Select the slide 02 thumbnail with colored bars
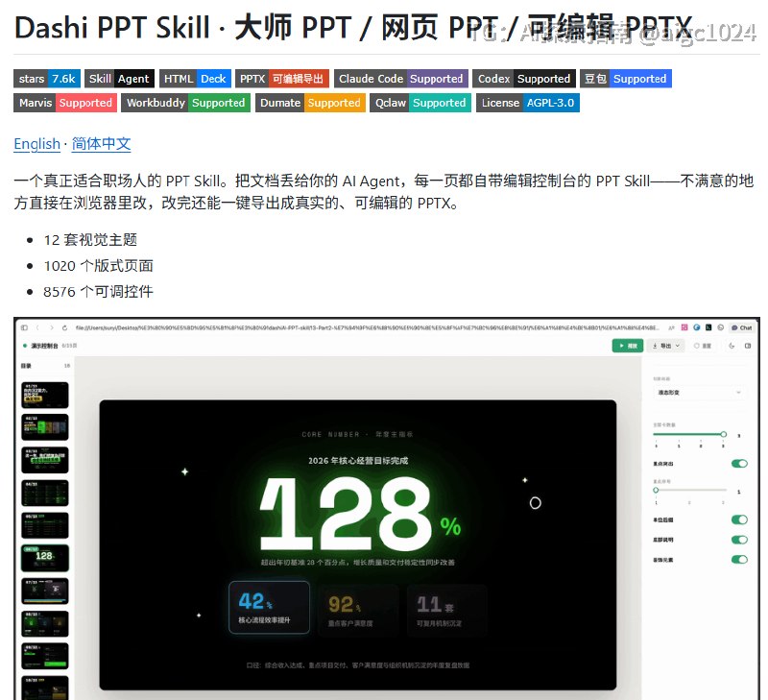 (44, 427)
